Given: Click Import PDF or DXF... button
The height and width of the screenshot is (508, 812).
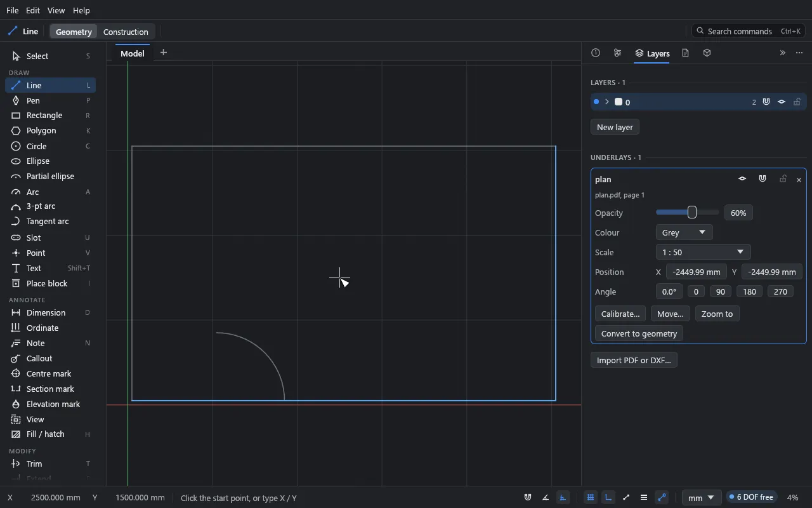Looking at the screenshot, I should tap(634, 360).
